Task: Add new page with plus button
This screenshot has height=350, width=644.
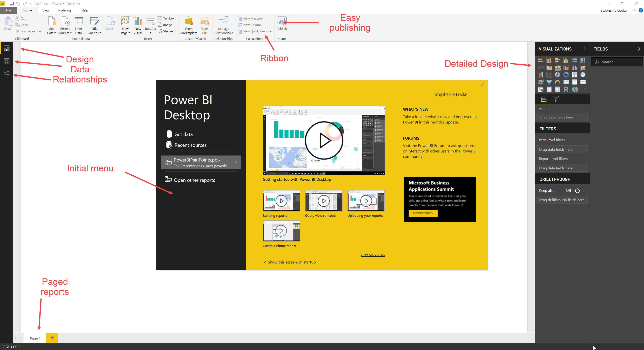Action: [52, 338]
